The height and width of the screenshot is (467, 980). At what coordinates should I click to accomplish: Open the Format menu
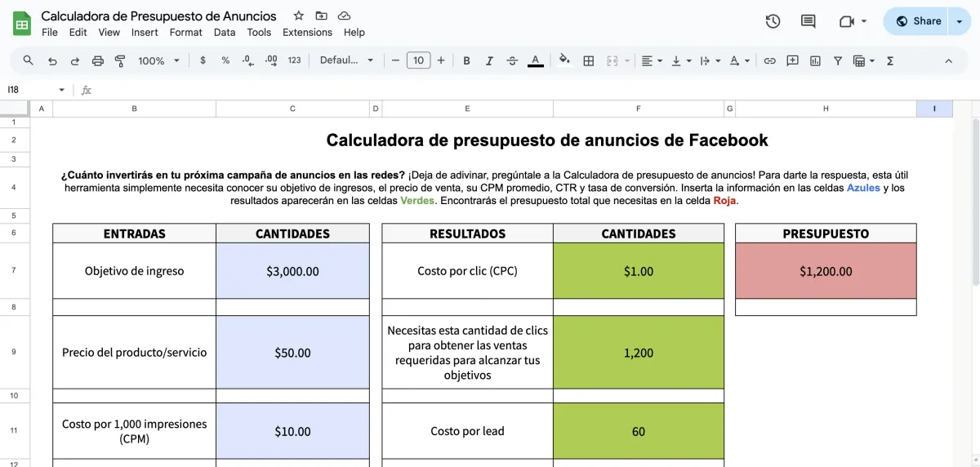(x=186, y=33)
